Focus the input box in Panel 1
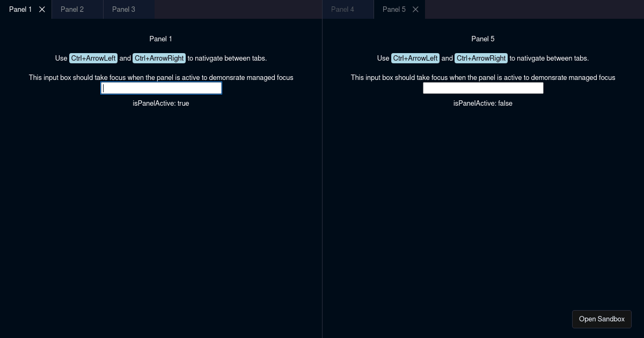This screenshot has height=338, width=644. point(161,88)
